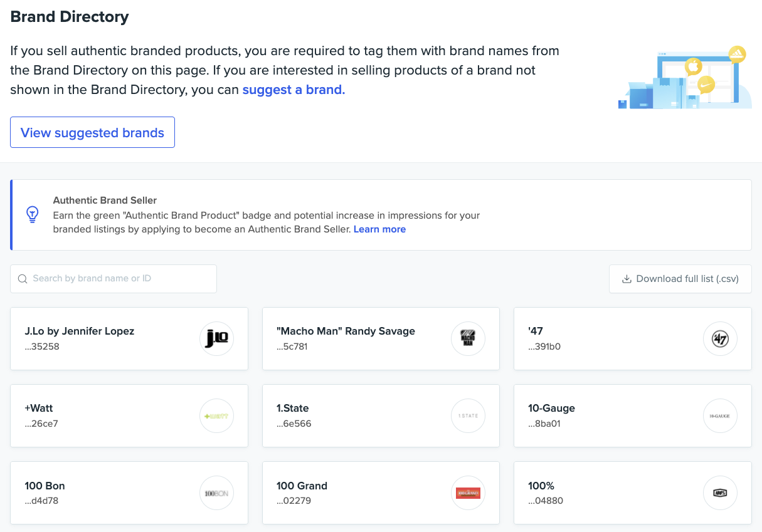Click the lightbulb tip icon

click(x=32, y=215)
